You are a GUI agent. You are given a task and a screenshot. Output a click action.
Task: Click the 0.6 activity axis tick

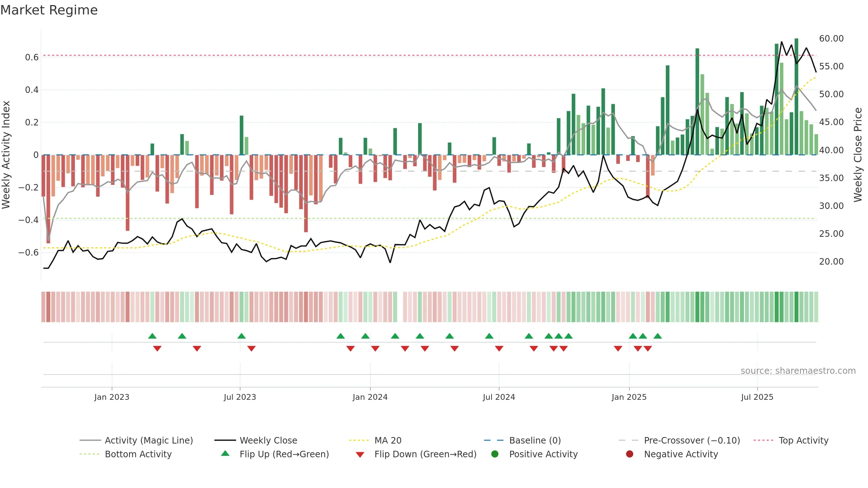pyautogui.click(x=32, y=57)
